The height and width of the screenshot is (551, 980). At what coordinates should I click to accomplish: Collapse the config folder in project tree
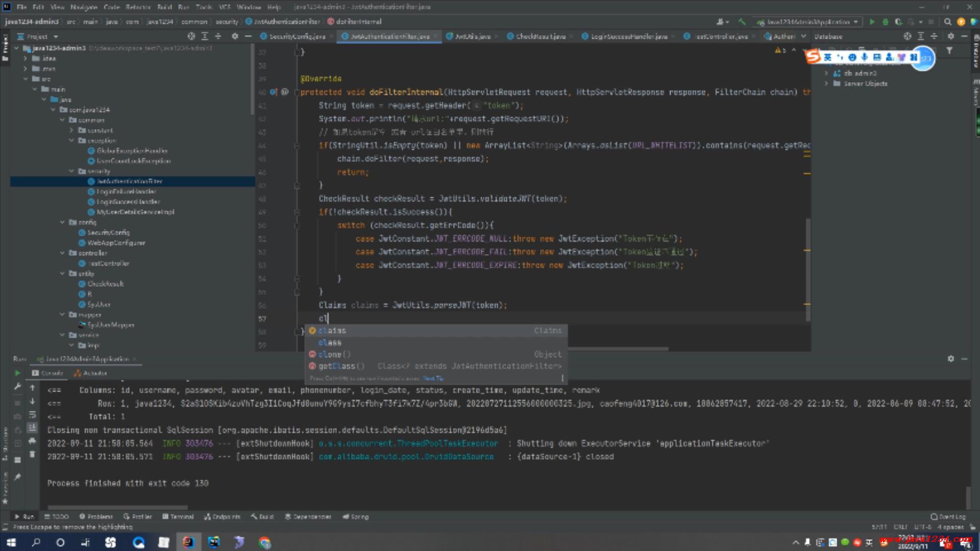click(62, 222)
